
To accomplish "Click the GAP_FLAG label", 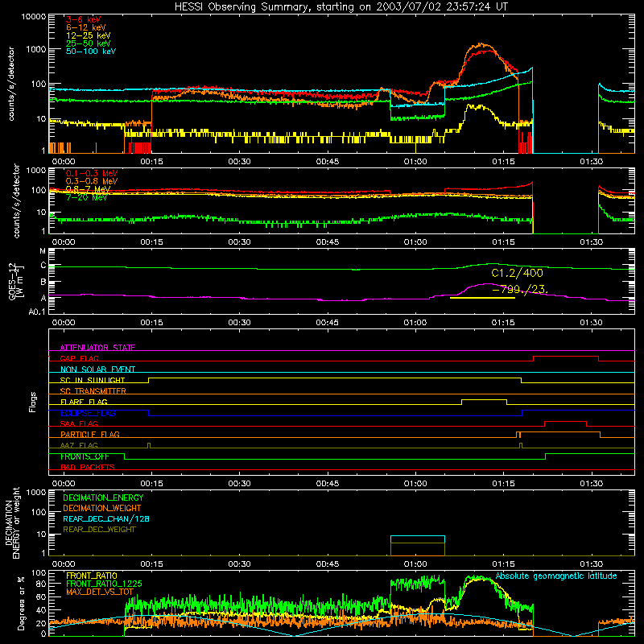I will point(79,358).
